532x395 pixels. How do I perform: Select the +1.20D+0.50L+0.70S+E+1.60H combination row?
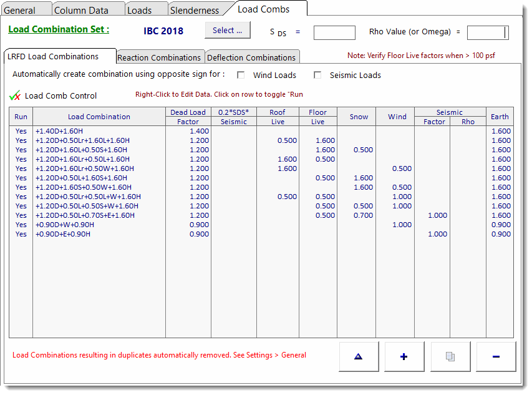(85, 215)
